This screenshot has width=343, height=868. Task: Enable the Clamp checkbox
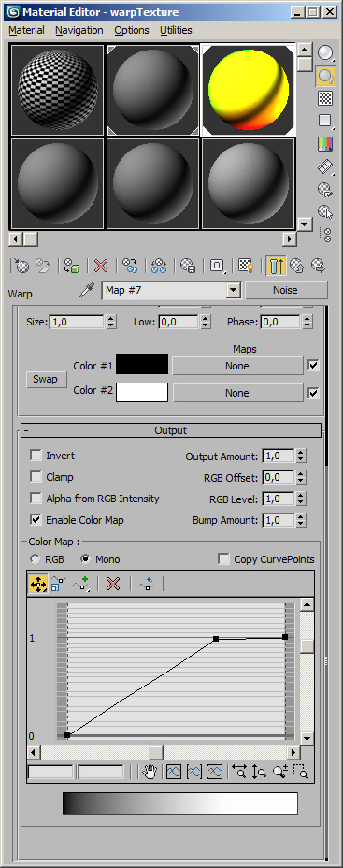point(36,477)
